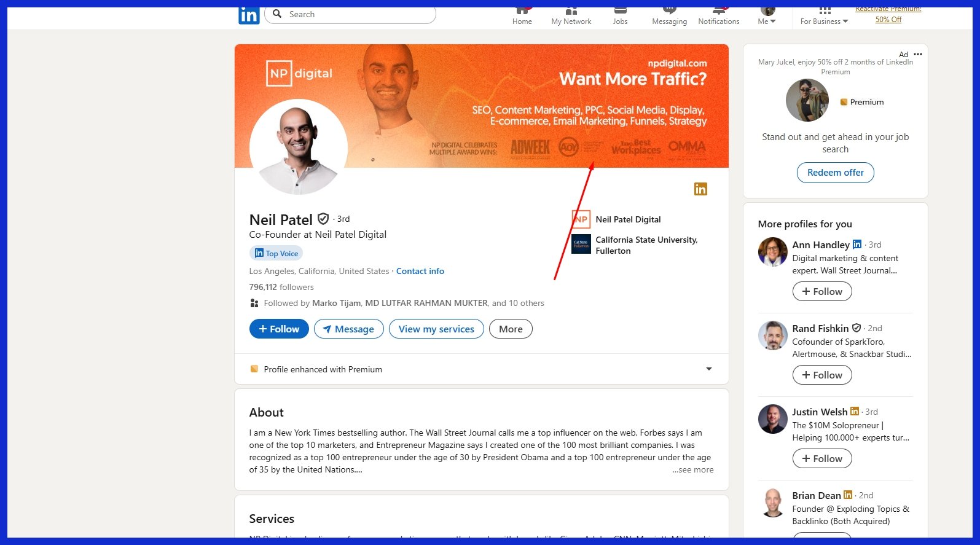Go to Jobs
Viewport: 980px width, 545px height.
tap(621, 17)
